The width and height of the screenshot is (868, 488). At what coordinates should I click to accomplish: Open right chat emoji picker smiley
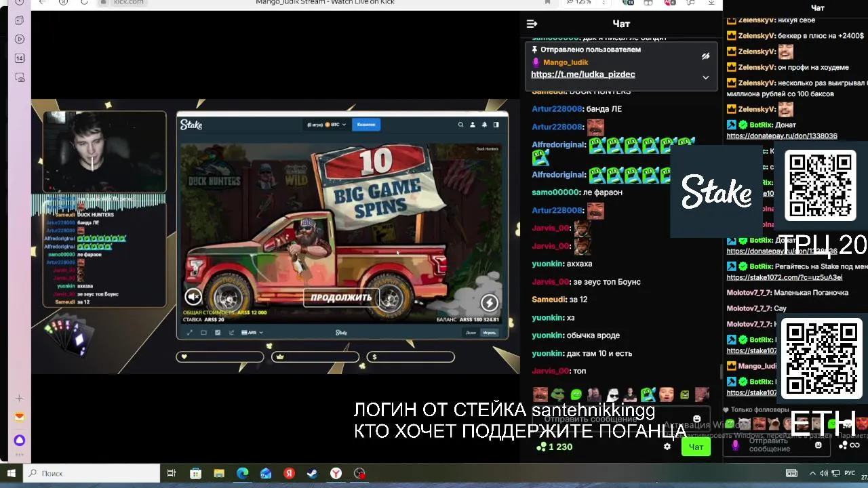[x=818, y=445]
